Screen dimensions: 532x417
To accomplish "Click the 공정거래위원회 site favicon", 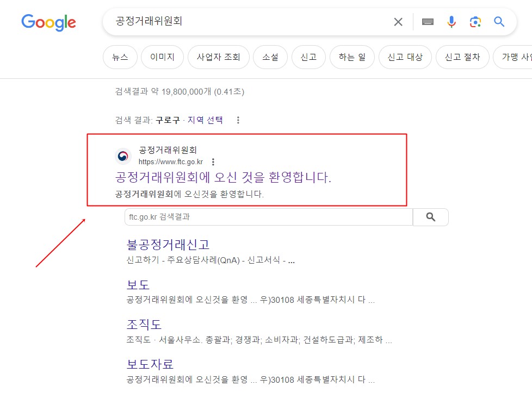I will [123, 156].
